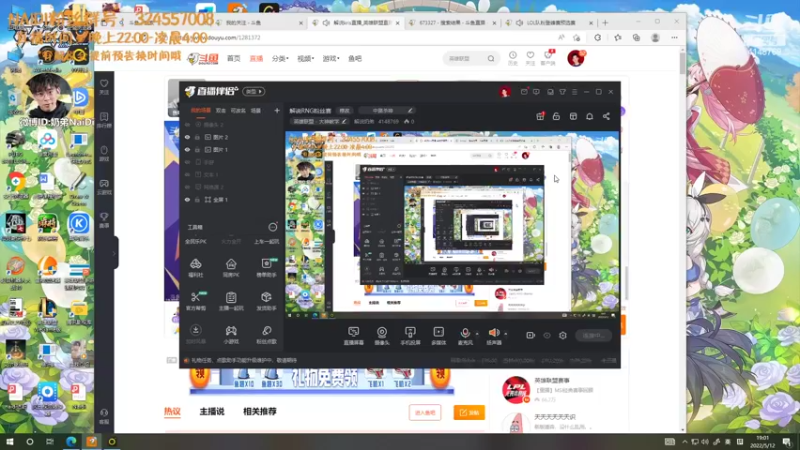Switch to the 我的关注 browser tab
The image size is (800, 450).
click(x=258, y=23)
